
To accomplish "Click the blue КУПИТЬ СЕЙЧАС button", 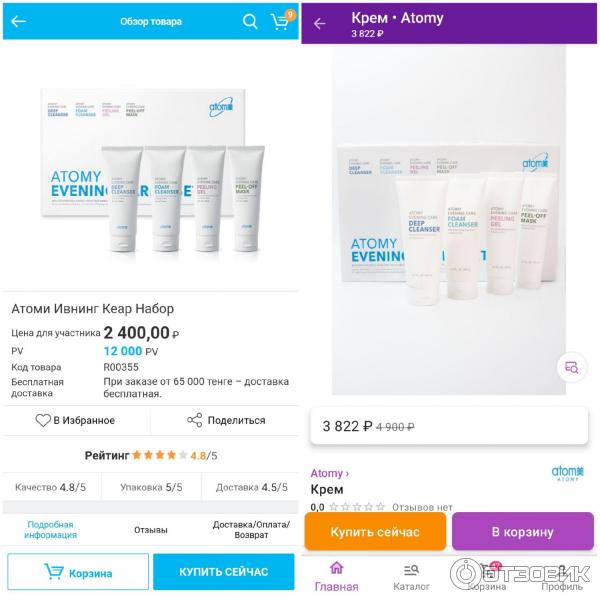I will tap(224, 572).
